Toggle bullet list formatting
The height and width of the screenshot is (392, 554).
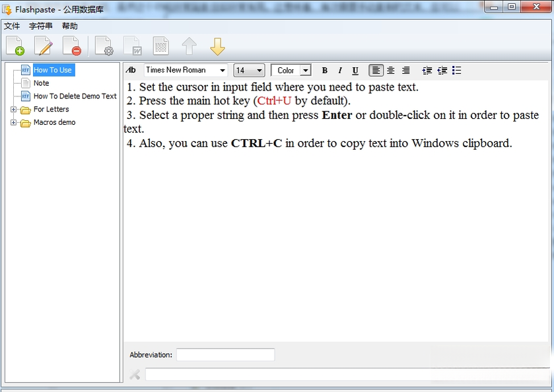456,70
